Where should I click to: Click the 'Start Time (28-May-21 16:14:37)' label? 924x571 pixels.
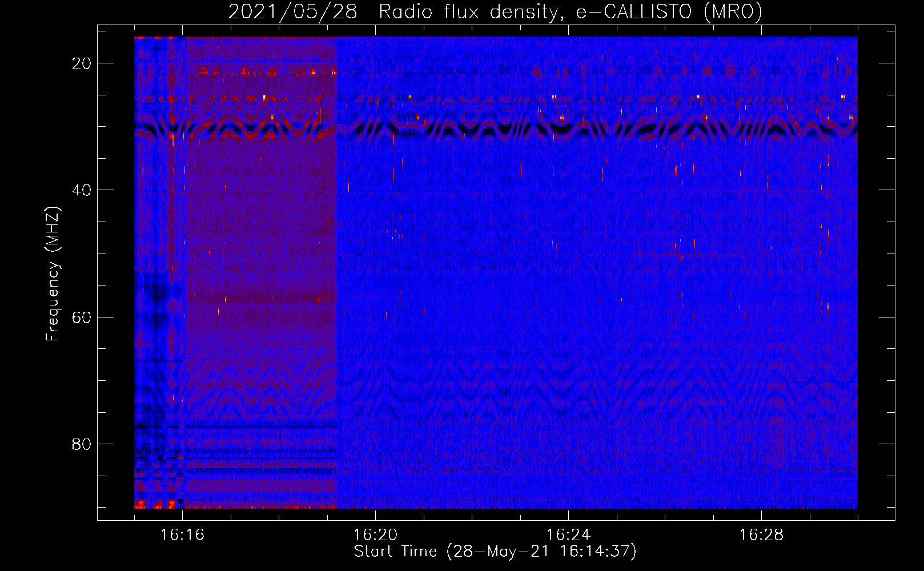[x=495, y=552]
